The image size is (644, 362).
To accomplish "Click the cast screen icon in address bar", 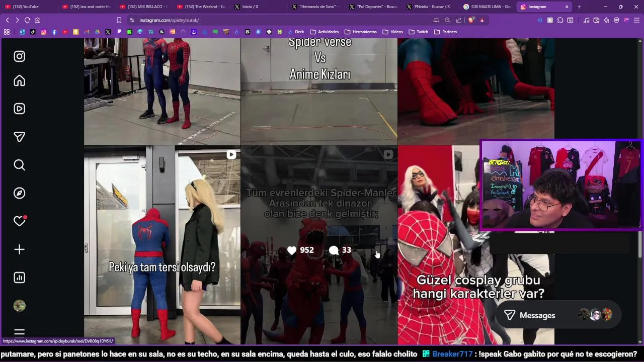I will coord(436,20).
